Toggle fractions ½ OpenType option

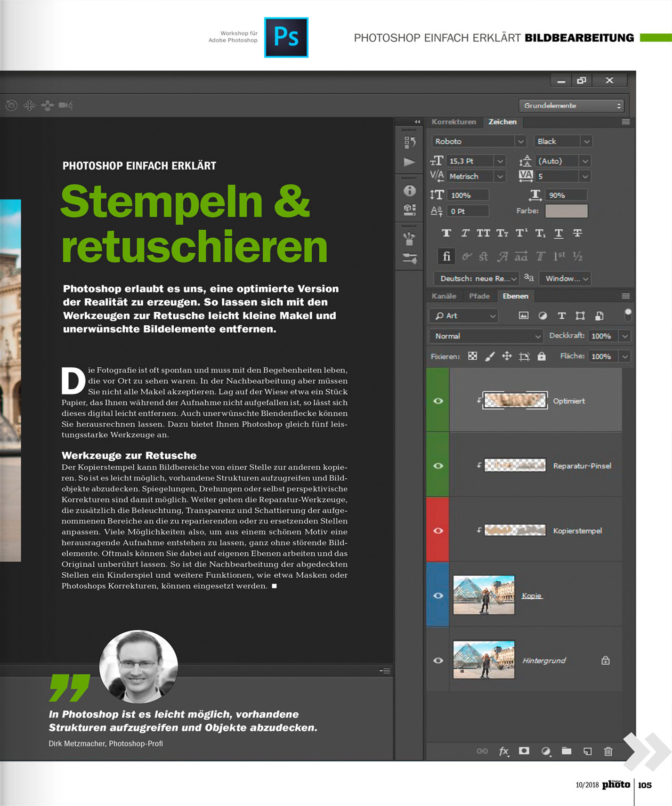point(578,256)
